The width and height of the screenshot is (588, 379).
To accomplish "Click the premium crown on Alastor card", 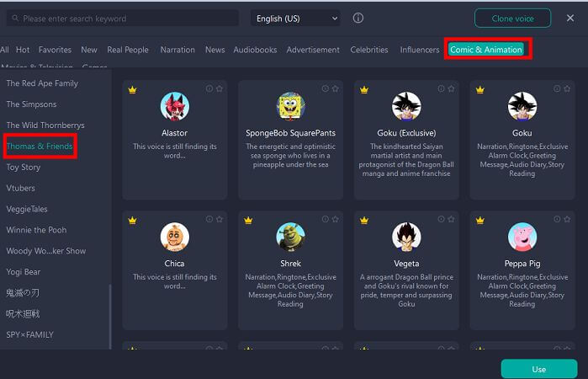I will 132,90.
